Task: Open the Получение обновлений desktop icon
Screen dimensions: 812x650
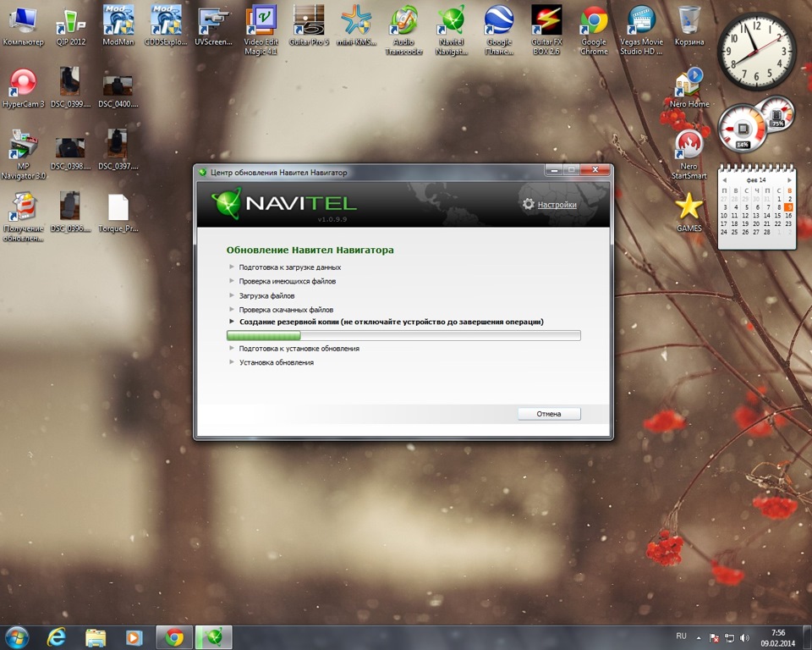Action: (x=24, y=218)
